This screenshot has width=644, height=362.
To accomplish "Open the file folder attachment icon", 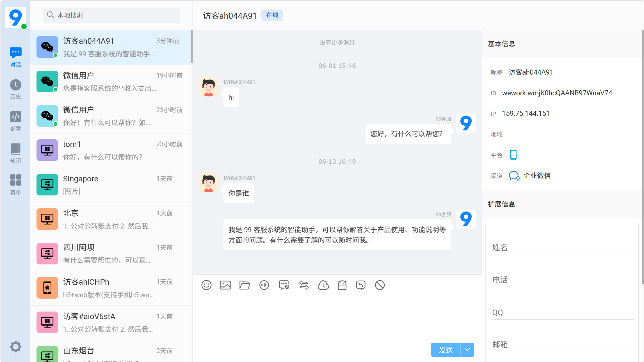I will [245, 285].
